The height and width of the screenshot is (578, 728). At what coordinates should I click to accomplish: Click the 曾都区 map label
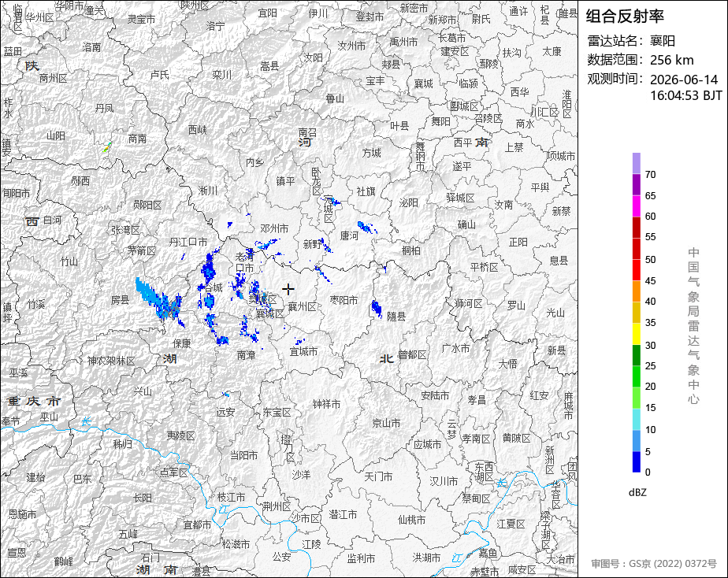(412, 355)
